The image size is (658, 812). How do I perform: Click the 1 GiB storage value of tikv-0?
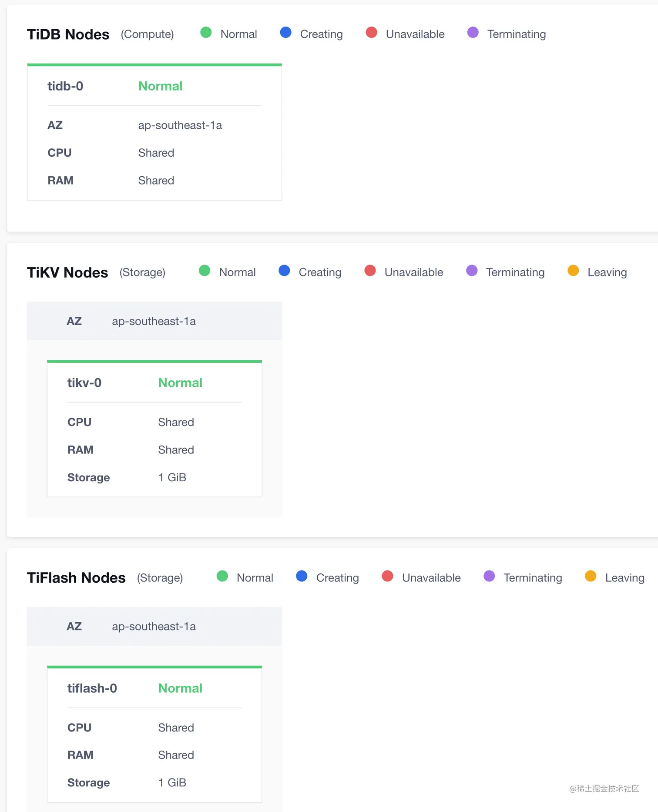(172, 477)
